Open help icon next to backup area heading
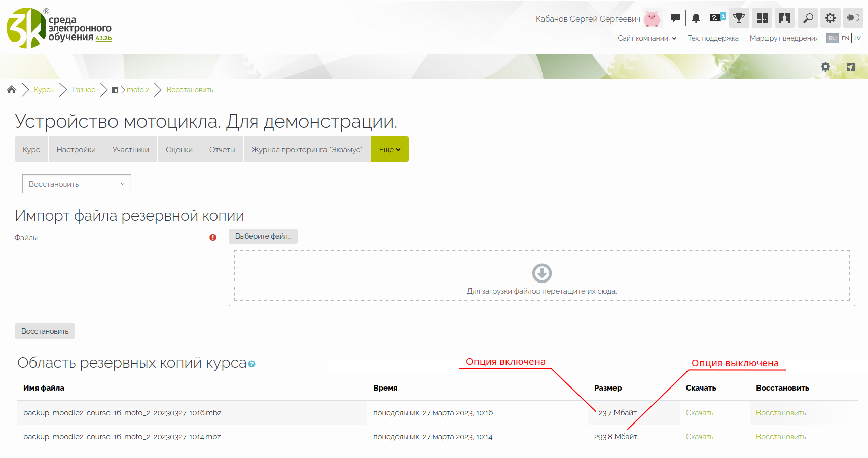Image resolution: width=868 pixels, height=458 pixels. pos(252,364)
